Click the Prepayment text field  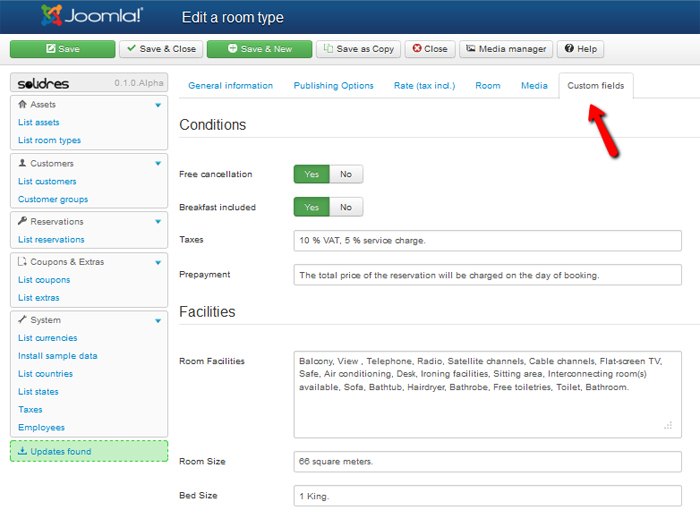tap(488, 274)
